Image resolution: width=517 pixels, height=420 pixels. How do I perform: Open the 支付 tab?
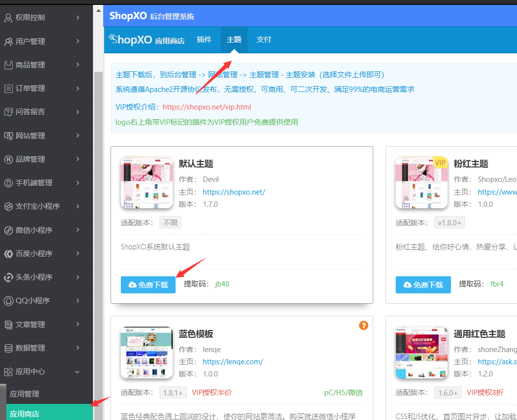pos(264,40)
